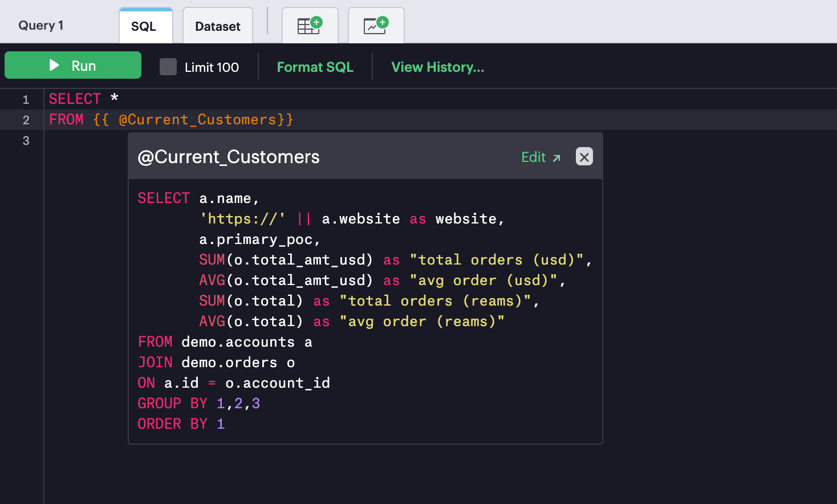Click the 'https://' website concatenation line
Image resolution: width=837 pixels, height=504 pixels.
[x=352, y=219]
